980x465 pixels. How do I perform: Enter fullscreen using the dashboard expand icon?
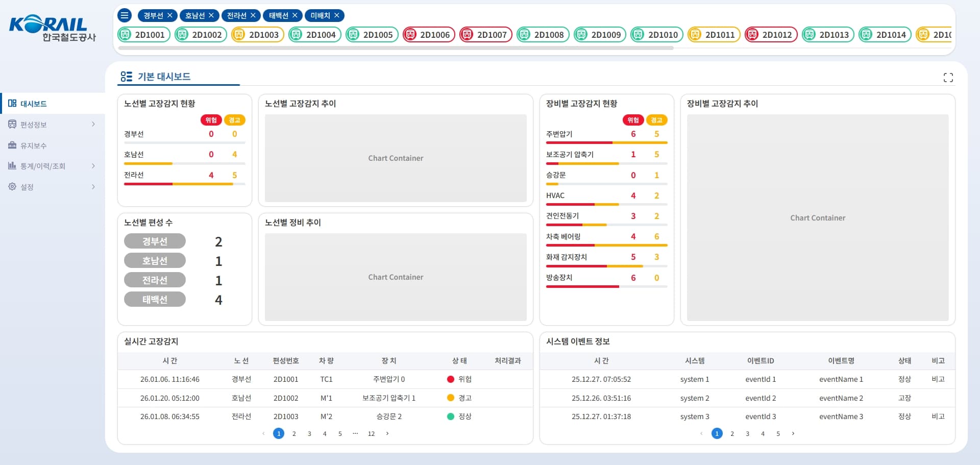pyautogui.click(x=949, y=77)
